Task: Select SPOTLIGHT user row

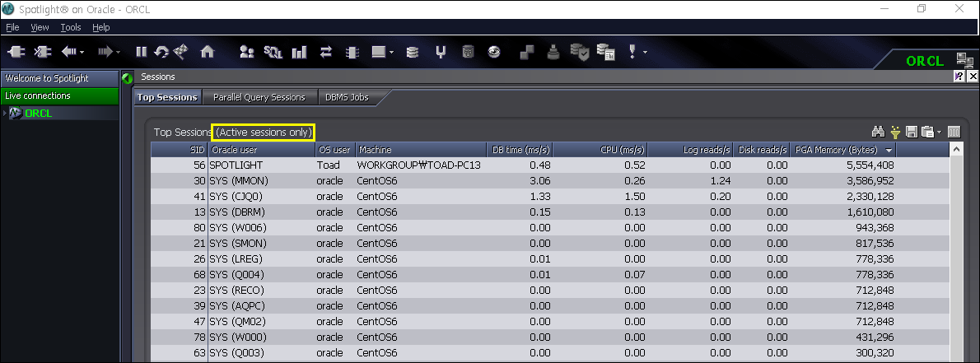Action: coord(549,165)
